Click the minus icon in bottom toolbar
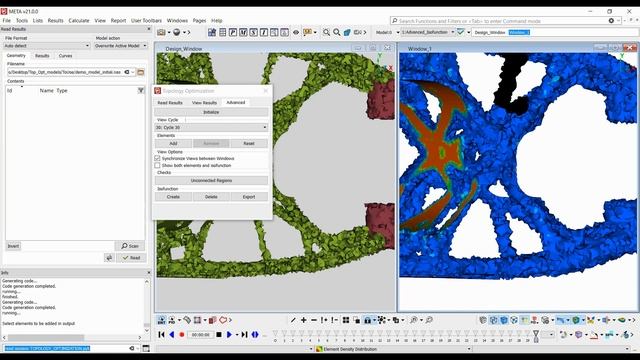This screenshot has width=640, height=360. [x=313, y=320]
